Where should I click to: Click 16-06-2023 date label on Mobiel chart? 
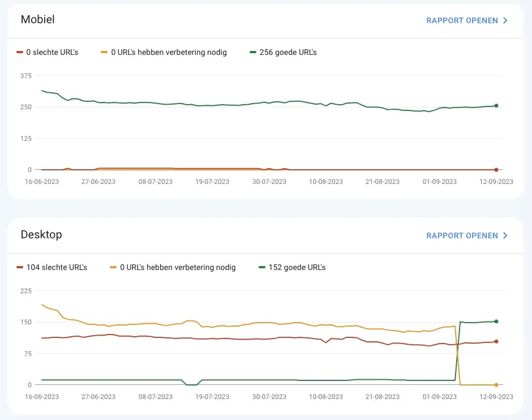tap(42, 182)
